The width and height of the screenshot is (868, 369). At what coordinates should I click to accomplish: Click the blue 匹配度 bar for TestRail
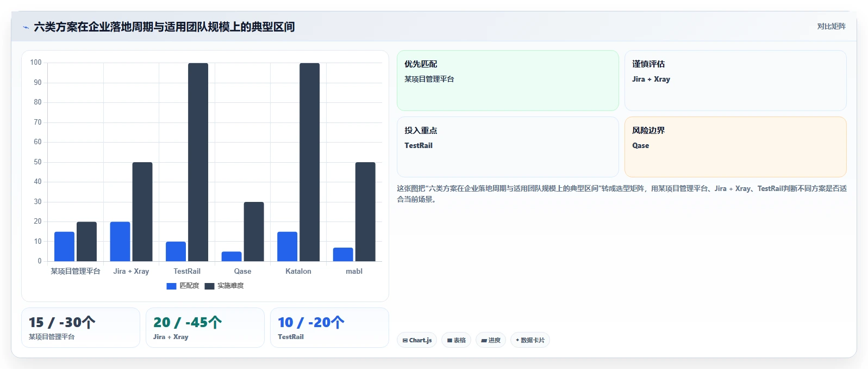(176, 251)
